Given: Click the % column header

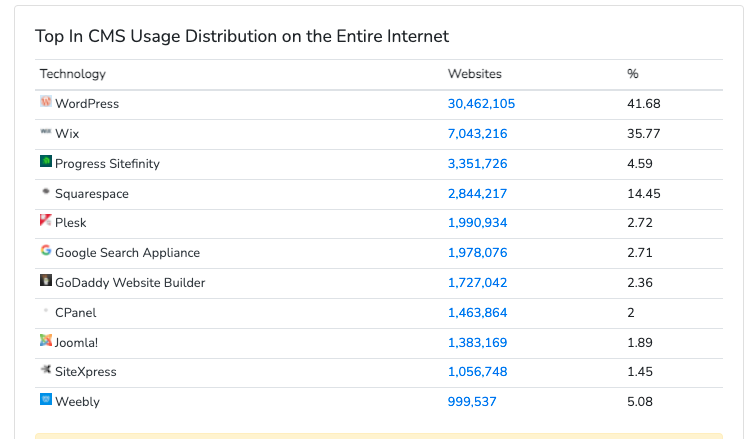Looking at the screenshot, I should pos(633,74).
